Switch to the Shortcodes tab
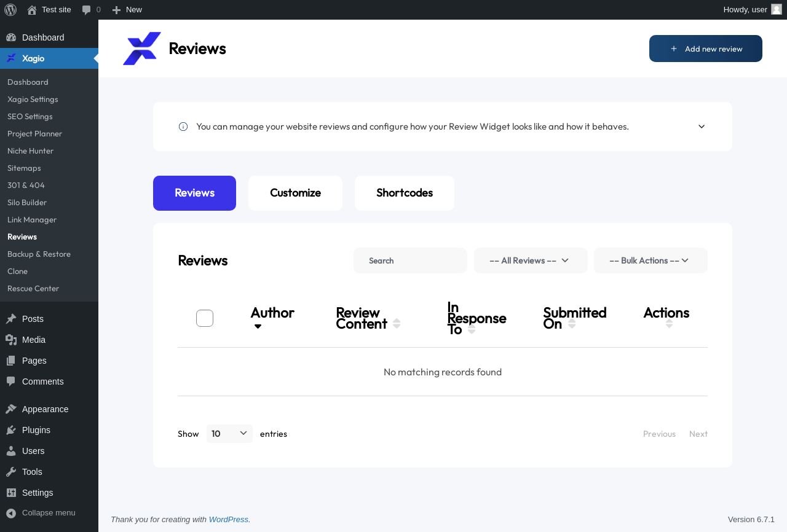The width and height of the screenshot is (787, 532). tap(405, 193)
